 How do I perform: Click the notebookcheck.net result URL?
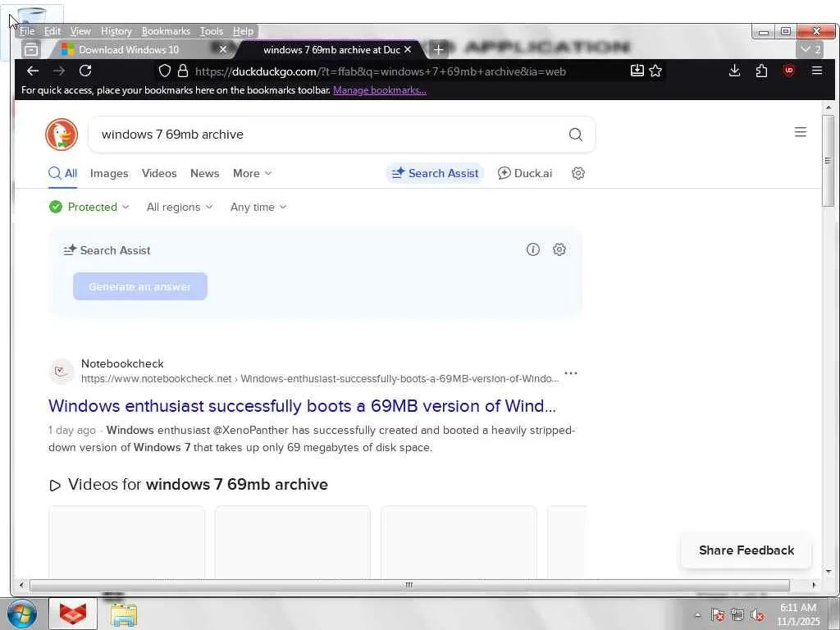(320, 379)
